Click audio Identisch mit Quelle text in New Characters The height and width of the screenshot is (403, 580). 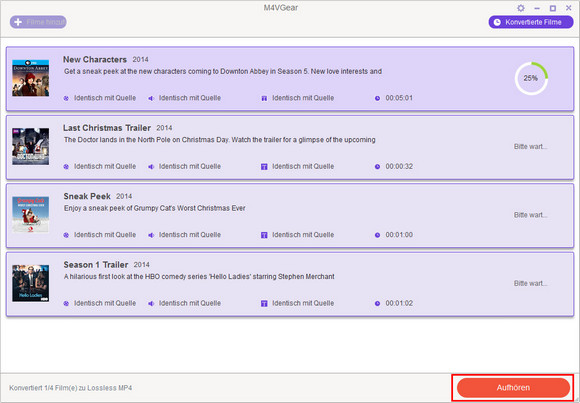pyautogui.click(x=190, y=98)
